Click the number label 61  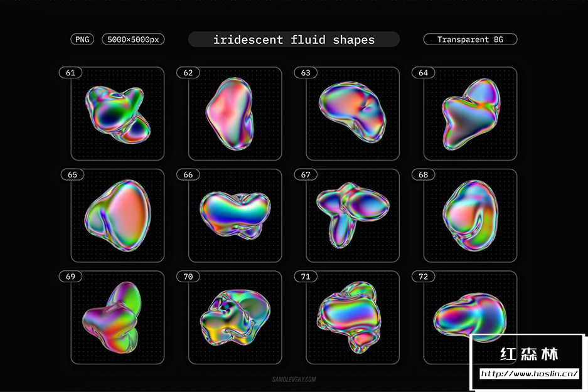(70, 73)
